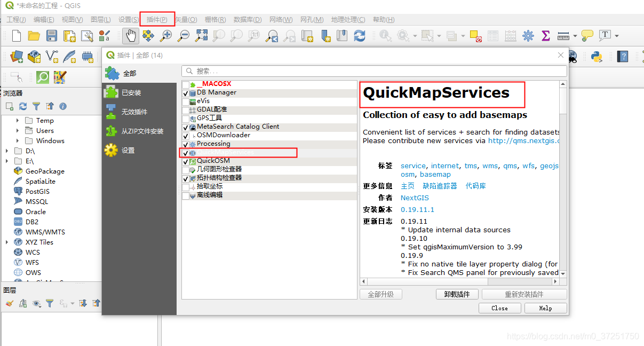
Task: Uncheck the QuickOSM plugin checkbox
Action: (x=186, y=161)
